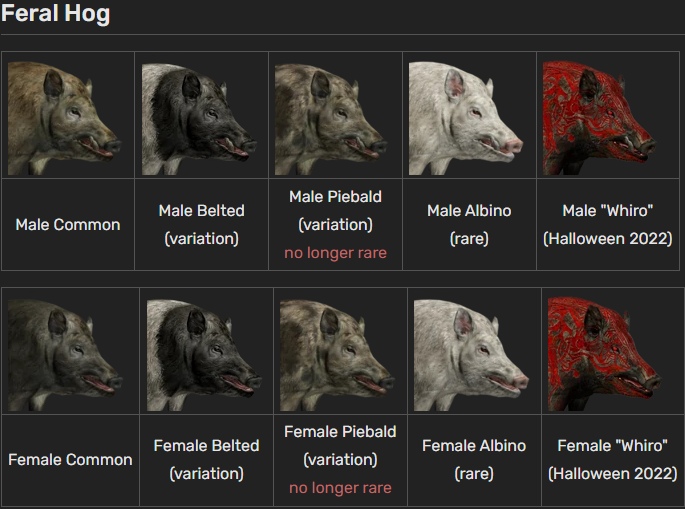Click the Female Belted (variation) label
This screenshot has height=509, width=685.
[x=206, y=460]
